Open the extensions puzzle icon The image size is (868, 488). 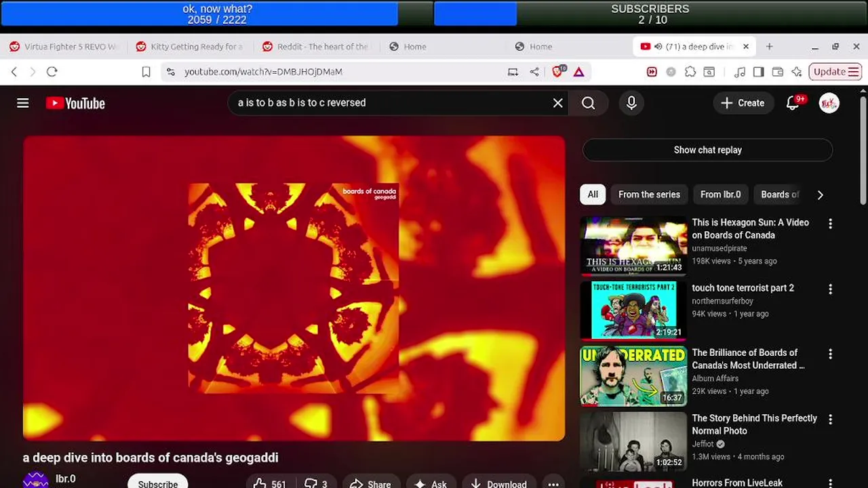[x=690, y=72]
